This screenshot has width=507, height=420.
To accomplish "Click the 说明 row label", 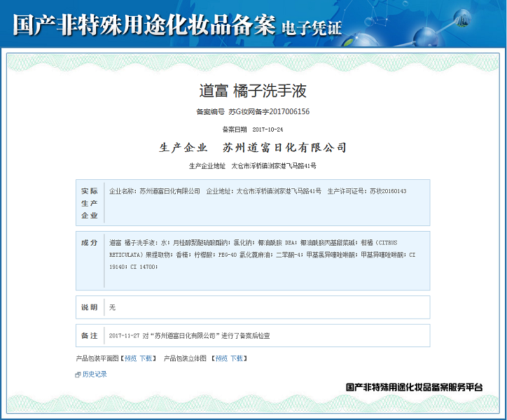I will click(x=90, y=307).
